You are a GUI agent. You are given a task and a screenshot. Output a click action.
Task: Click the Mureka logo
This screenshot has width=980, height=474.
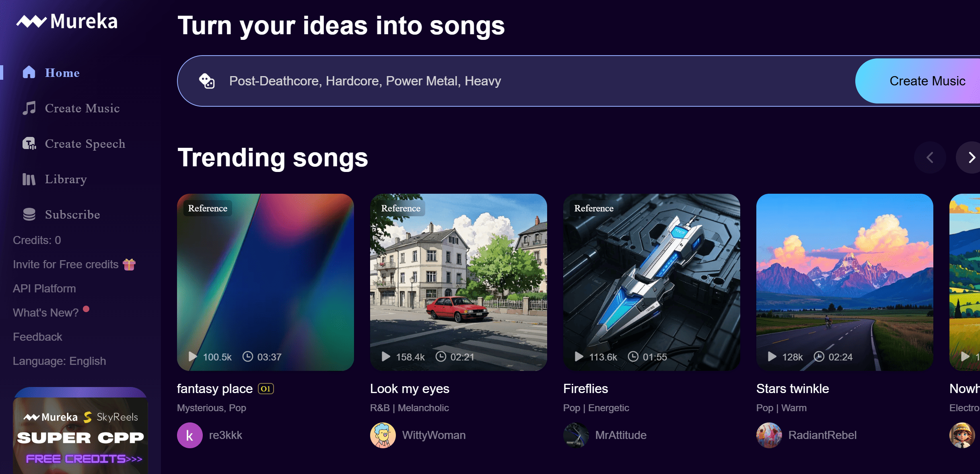67,21
